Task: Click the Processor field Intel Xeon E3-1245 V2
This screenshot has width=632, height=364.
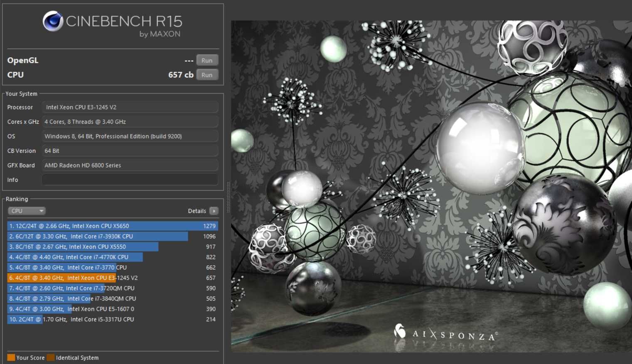Action: pos(130,107)
